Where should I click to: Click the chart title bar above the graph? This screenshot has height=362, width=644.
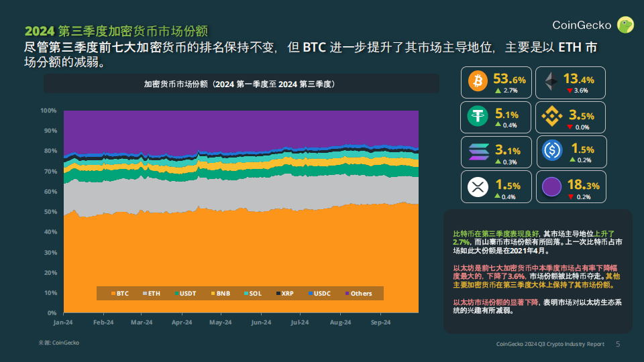[241, 84]
